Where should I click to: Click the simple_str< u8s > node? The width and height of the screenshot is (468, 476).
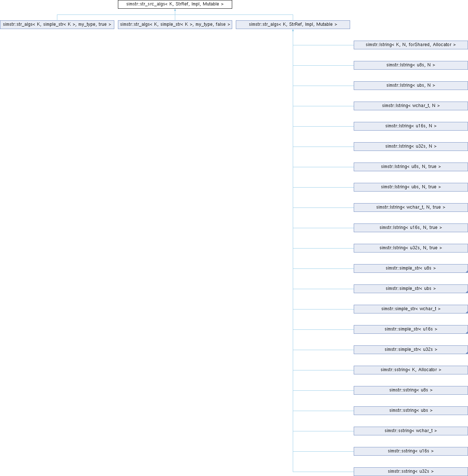pyautogui.click(x=411, y=268)
